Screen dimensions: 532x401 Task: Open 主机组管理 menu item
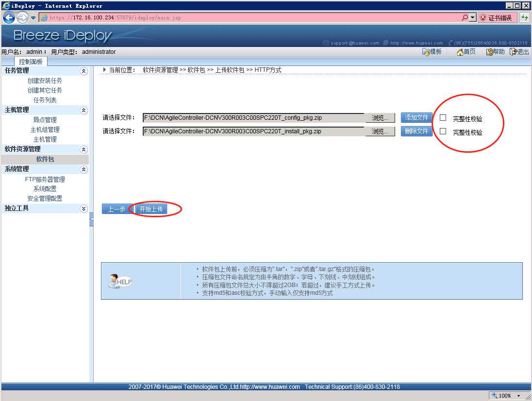tap(45, 130)
